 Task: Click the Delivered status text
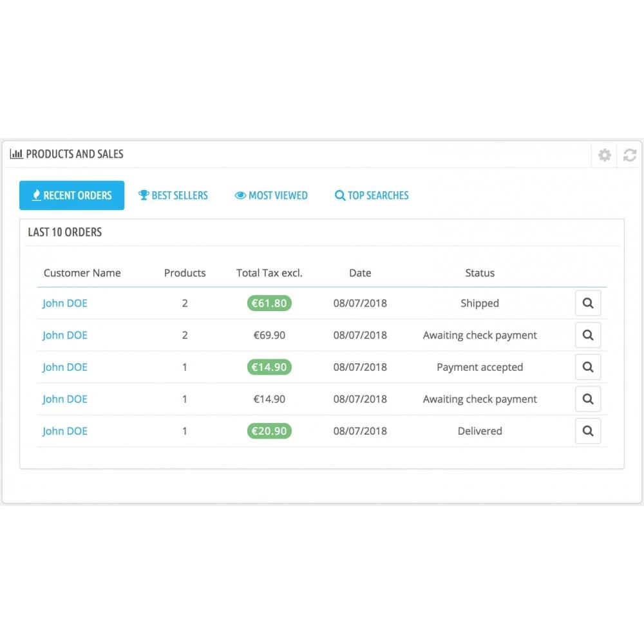[480, 431]
